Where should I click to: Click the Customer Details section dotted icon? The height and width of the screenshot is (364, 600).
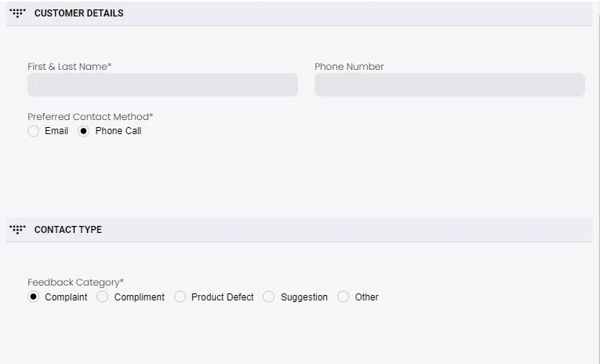(x=17, y=13)
